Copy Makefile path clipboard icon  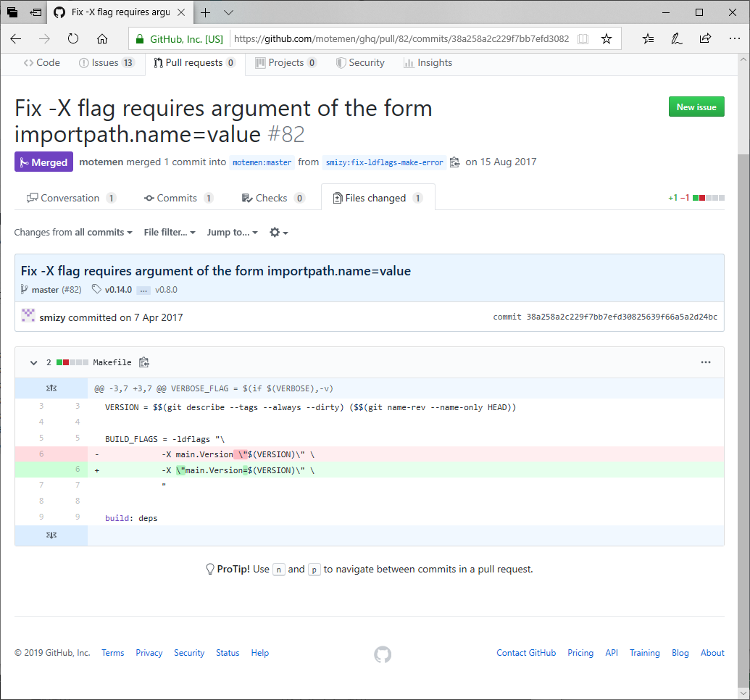pyautogui.click(x=144, y=362)
